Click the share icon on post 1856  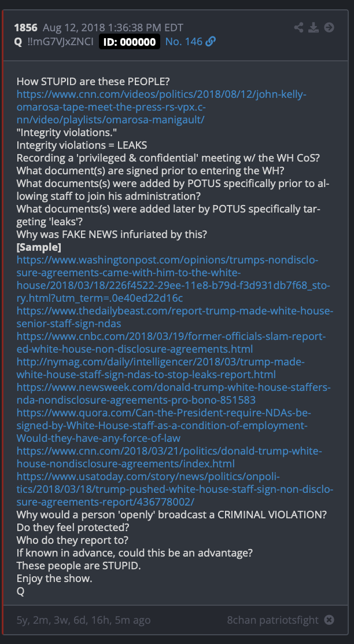click(x=298, y=28)
